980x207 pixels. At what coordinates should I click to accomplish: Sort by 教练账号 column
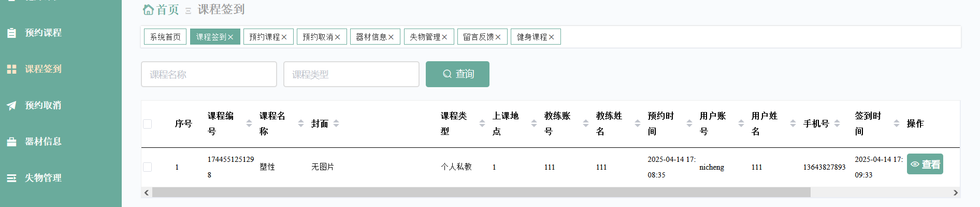click(x=586, y=123)
